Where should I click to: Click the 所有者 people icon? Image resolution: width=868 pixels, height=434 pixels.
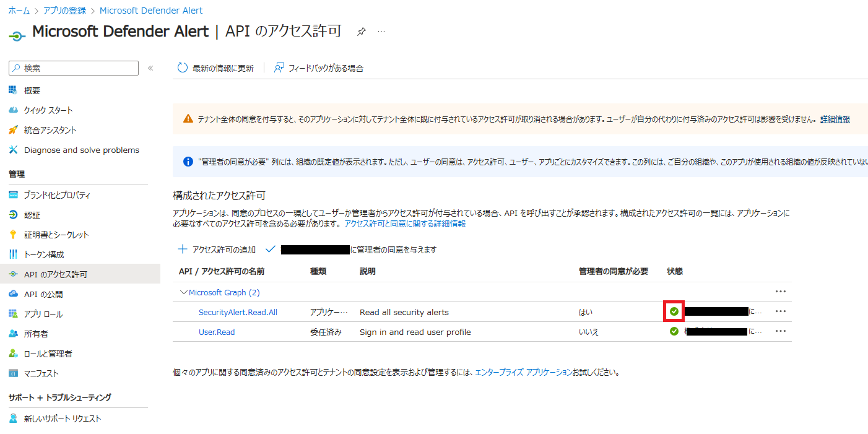coord(13,334)
